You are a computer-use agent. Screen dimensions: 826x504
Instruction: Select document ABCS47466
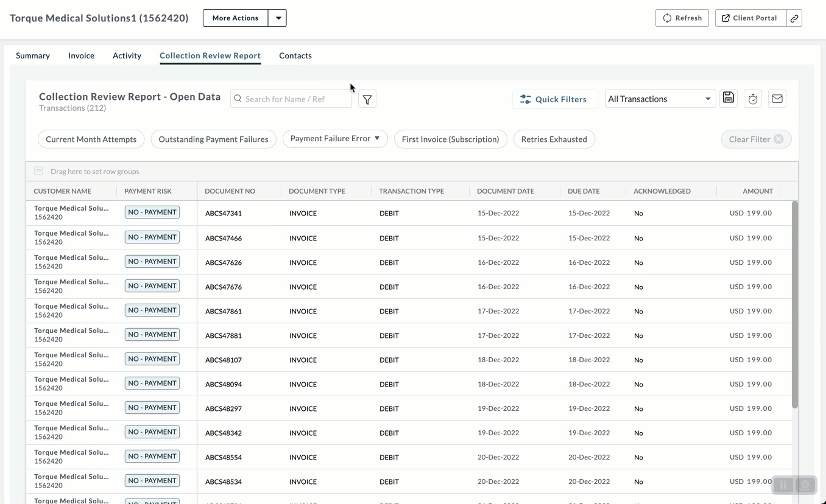[224, 238]
